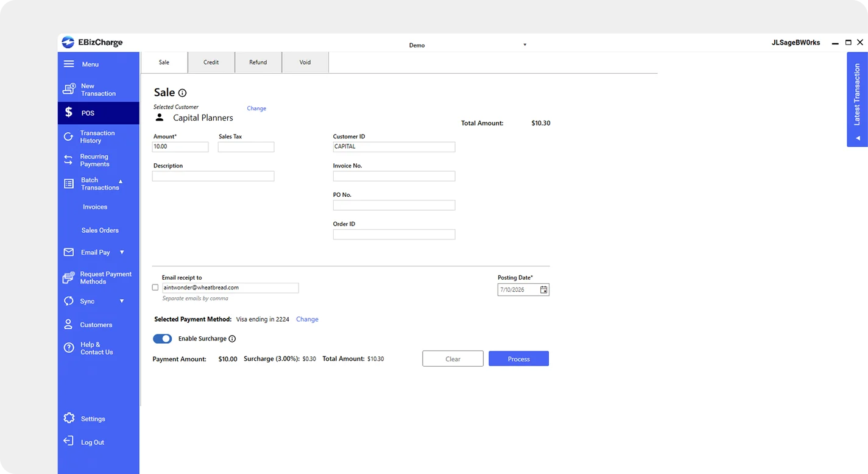Click the Recurring Payments arrows icon
868x474 pixels.
[x=68, y=160]
